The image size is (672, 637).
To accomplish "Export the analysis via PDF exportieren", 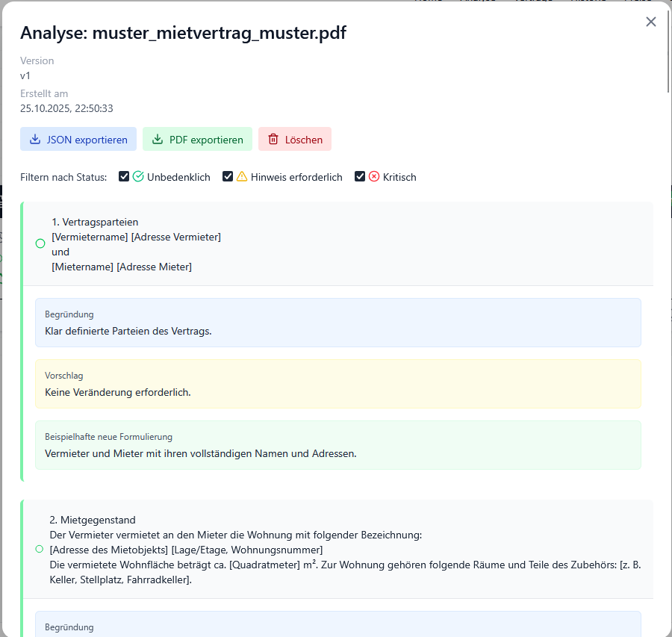I will (x=197, y=140).
